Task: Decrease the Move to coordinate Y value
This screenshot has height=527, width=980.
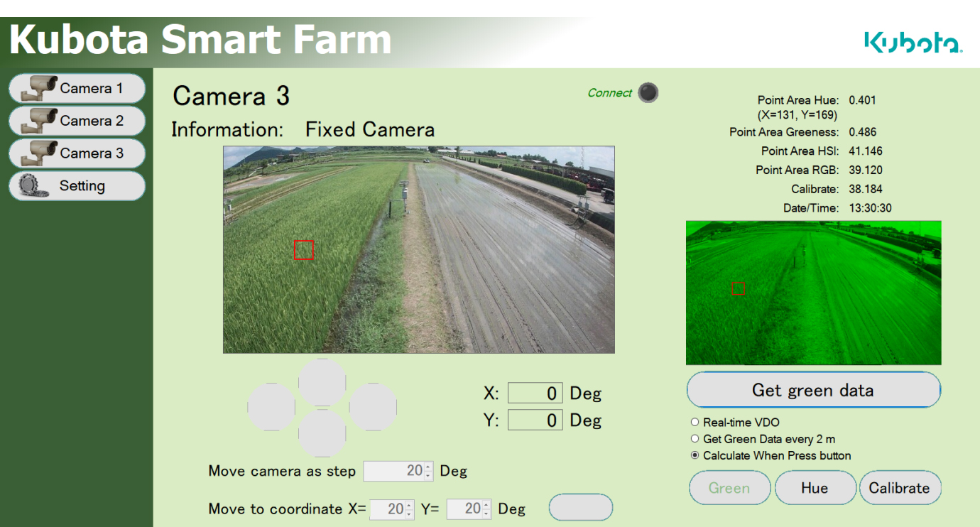Action: (x=486, y=514)
